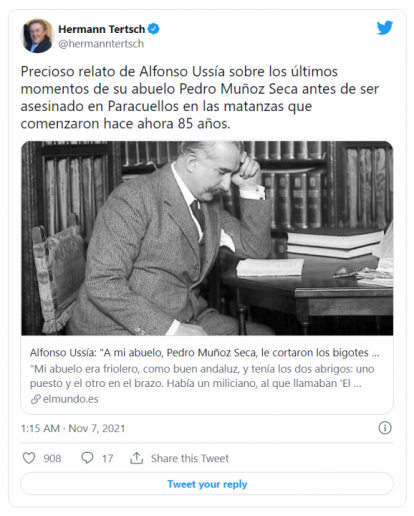Click the Twitter bird logo
This screenshot has width=414, height=516.
385,28
